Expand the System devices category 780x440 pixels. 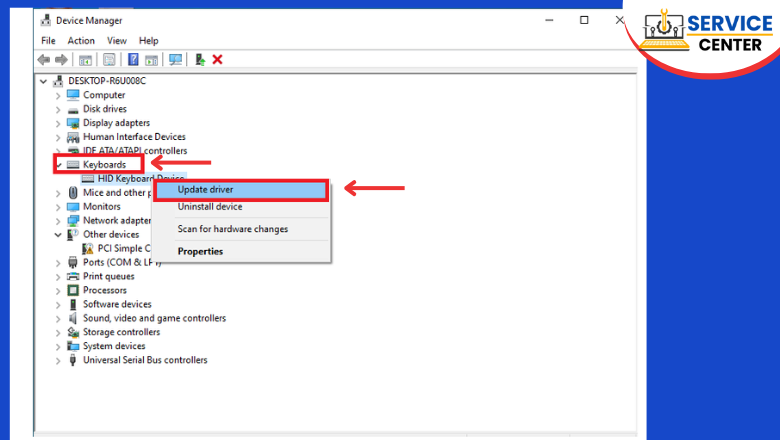point(58,347)
